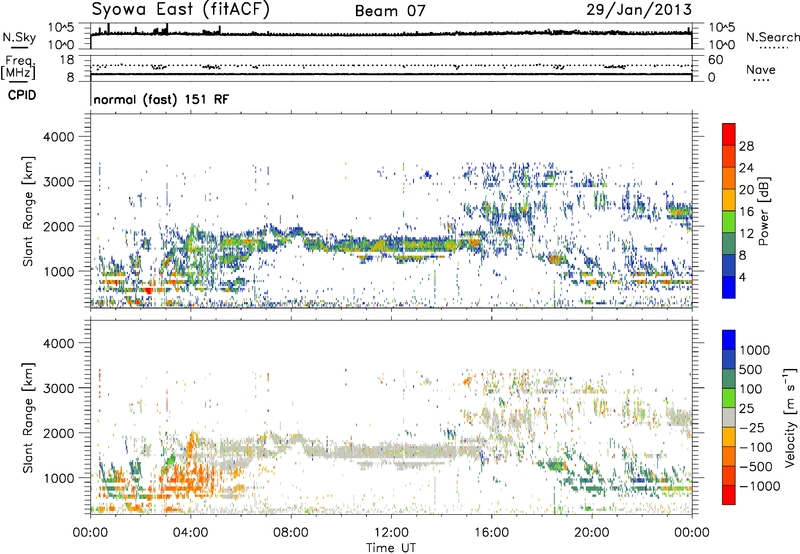This screenshot has height=554, width=800.
Task: Click the blue bottom segment of the power color bar
Action: 729,288
